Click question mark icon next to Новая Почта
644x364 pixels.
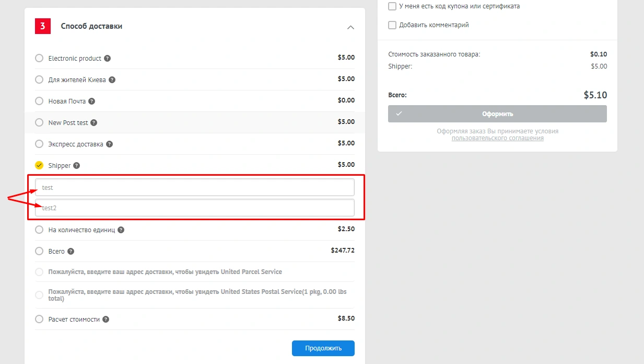(x=91, y=101)
